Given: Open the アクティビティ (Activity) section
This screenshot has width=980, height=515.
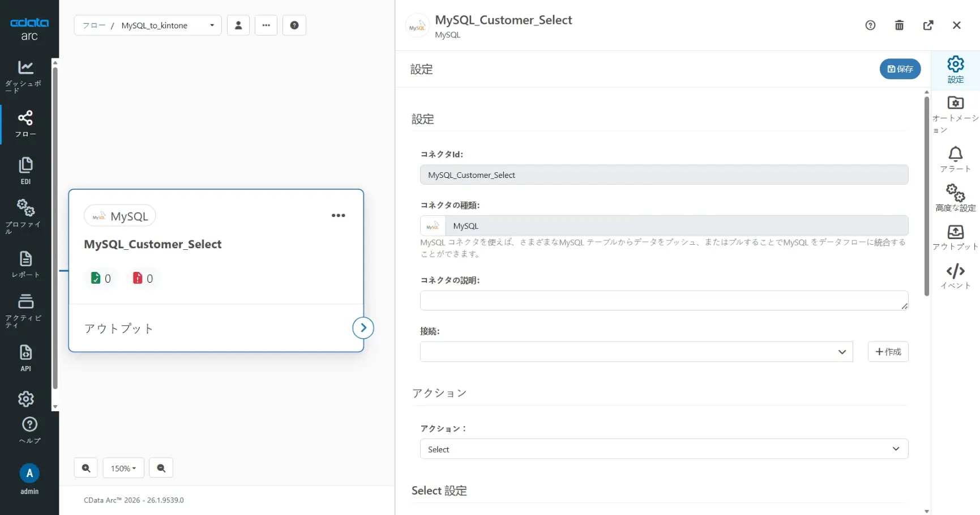Looking at the screenshot, I should [x=25, y=309].
